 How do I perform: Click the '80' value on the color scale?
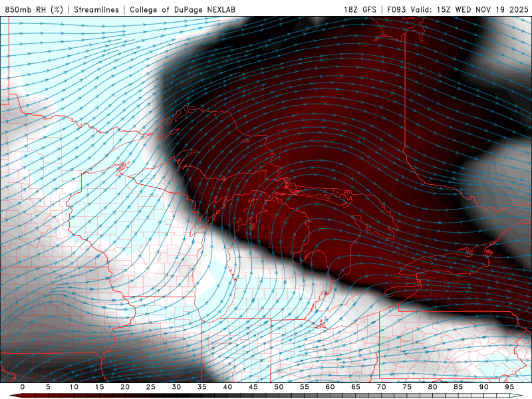(432, 387)
